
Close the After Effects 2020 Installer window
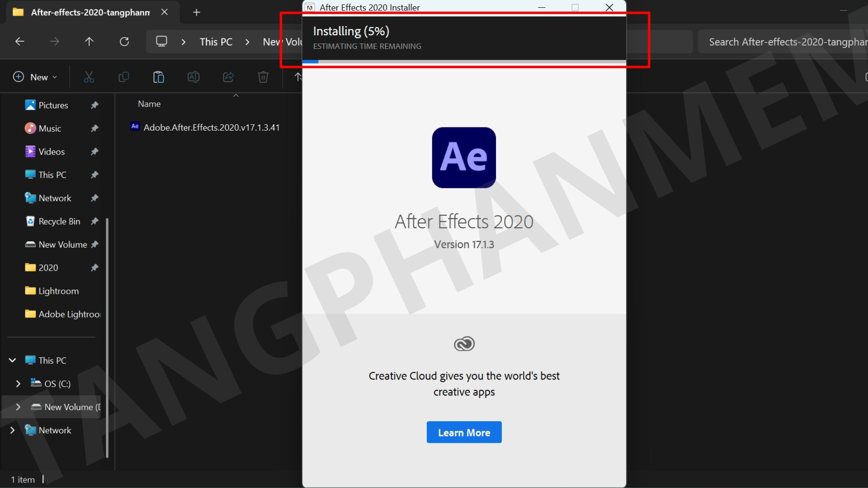[609, 7]
